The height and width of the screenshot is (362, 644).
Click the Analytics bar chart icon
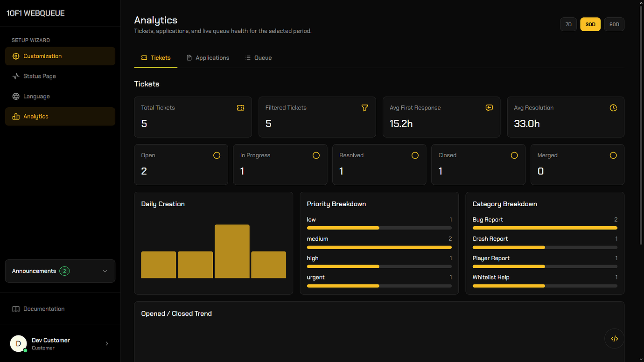[16, 117]
